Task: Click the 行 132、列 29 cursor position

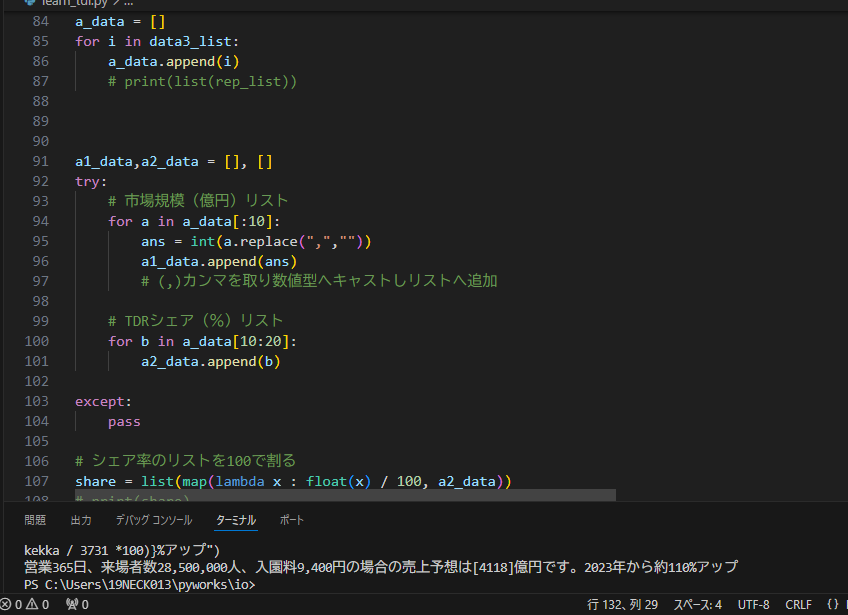Action: [x=622, y=605]
